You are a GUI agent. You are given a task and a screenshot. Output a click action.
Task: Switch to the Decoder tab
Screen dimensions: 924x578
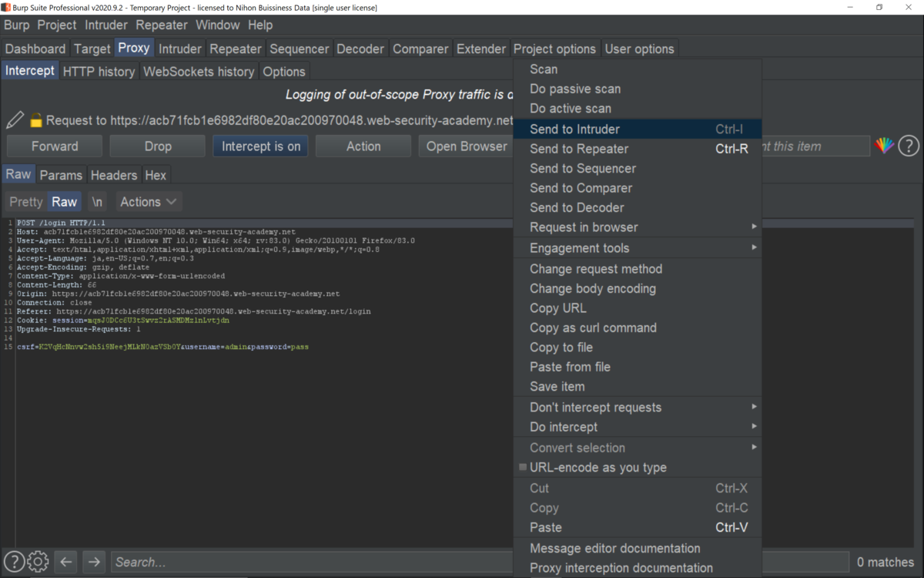[x=360, y=49]
